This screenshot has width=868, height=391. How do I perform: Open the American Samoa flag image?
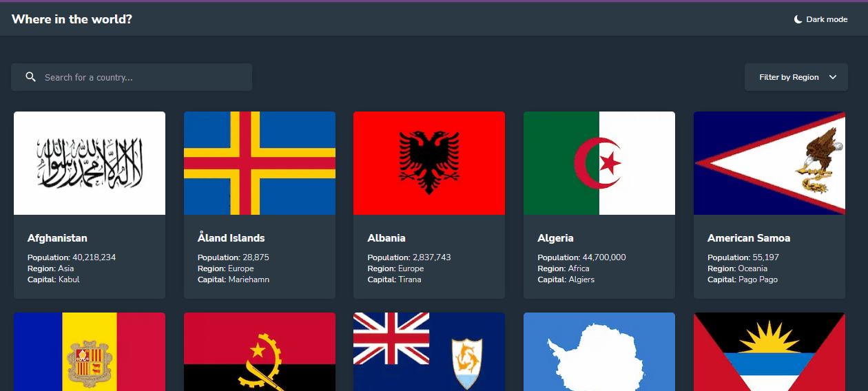769,163
